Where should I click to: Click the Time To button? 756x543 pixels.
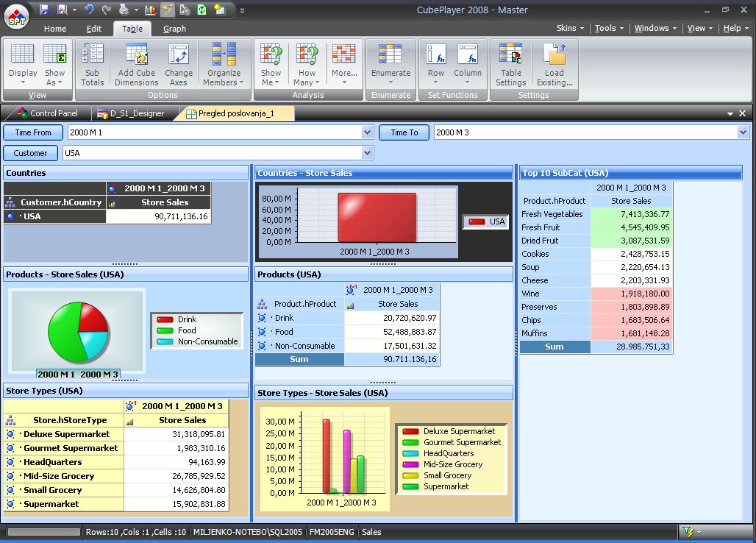point(404,132)
